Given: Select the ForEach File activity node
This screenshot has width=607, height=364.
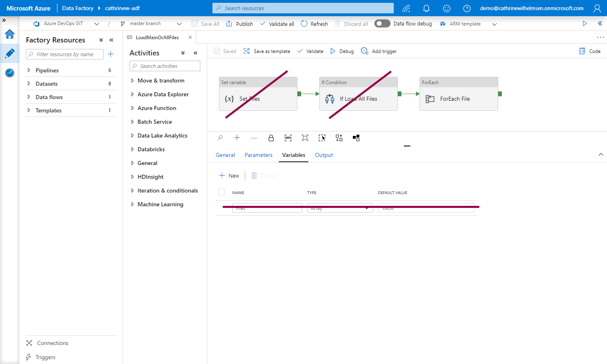Looking at the screenshot, I should (458, 94).
